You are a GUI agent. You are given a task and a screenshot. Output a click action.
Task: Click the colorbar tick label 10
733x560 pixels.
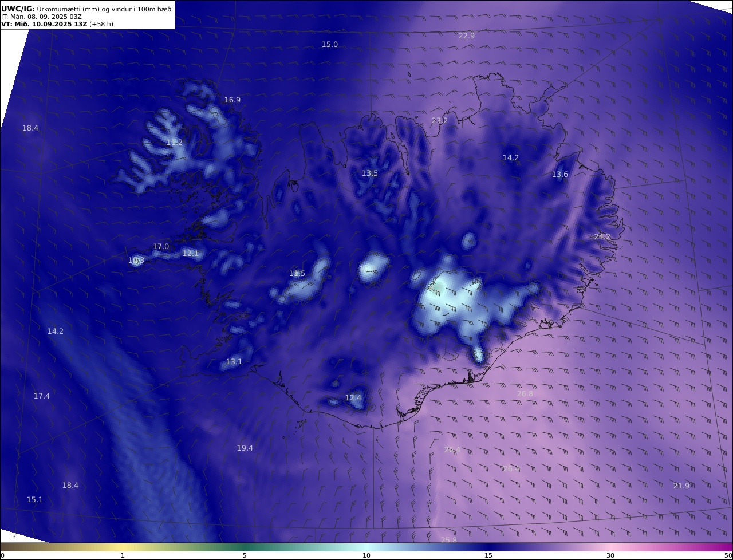coord(366,555)
